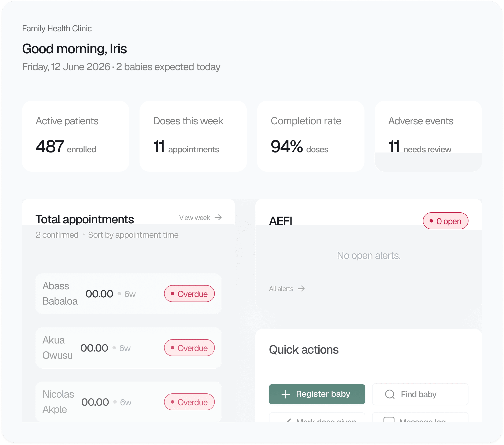This screenshot has width=504, height=445.
Task: Click the Overdue badge for Nicolas Akple
Action: (x=189, y=402)
